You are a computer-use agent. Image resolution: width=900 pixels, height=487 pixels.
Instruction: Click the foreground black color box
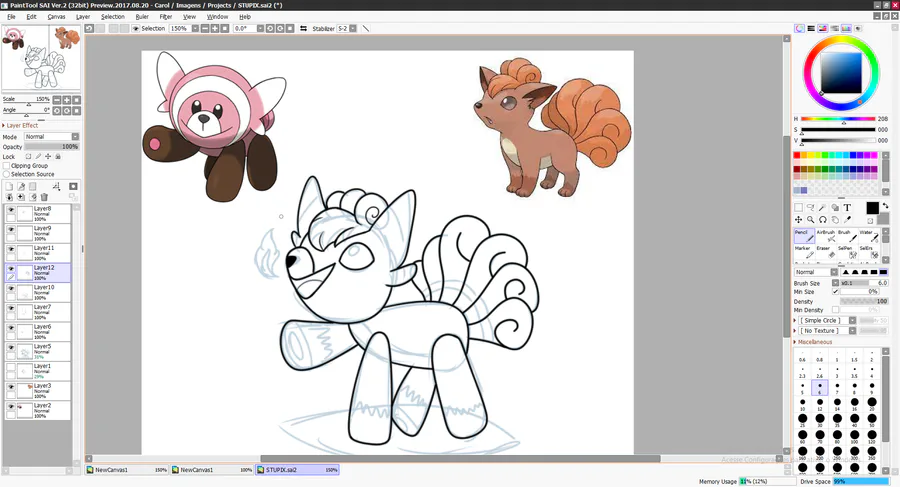(x=872, y=207)
